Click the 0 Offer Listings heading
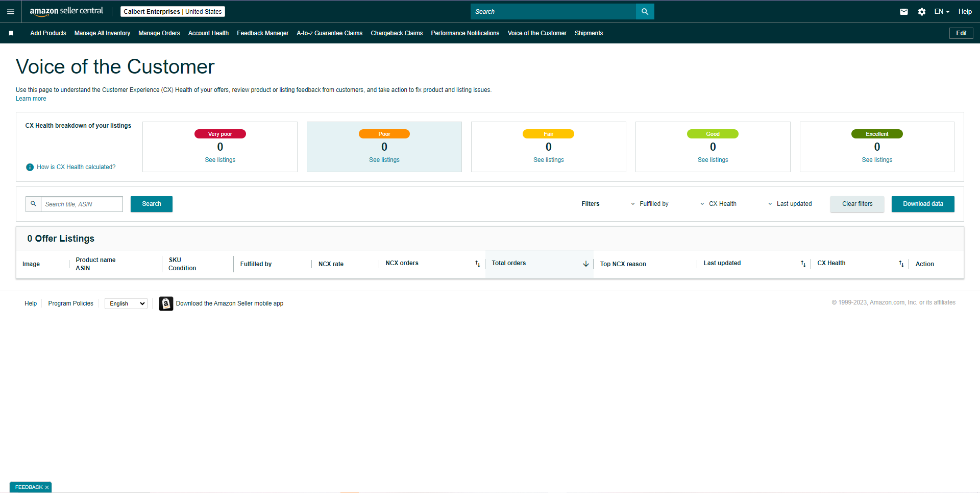Image resolution: width=980 pixels, height=493 pixels. 61,239
